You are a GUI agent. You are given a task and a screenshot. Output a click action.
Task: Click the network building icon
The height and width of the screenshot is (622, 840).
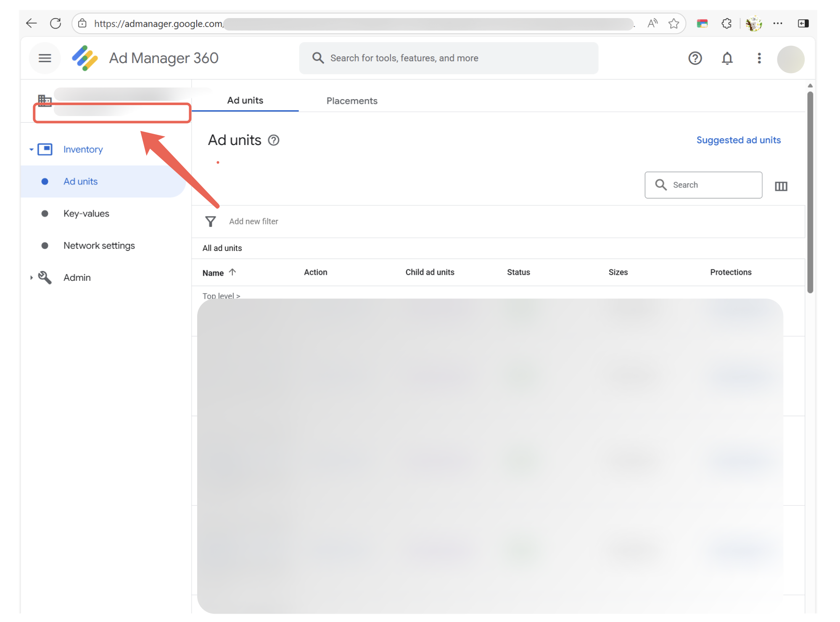pyautogui.click(x=45, y=100)
